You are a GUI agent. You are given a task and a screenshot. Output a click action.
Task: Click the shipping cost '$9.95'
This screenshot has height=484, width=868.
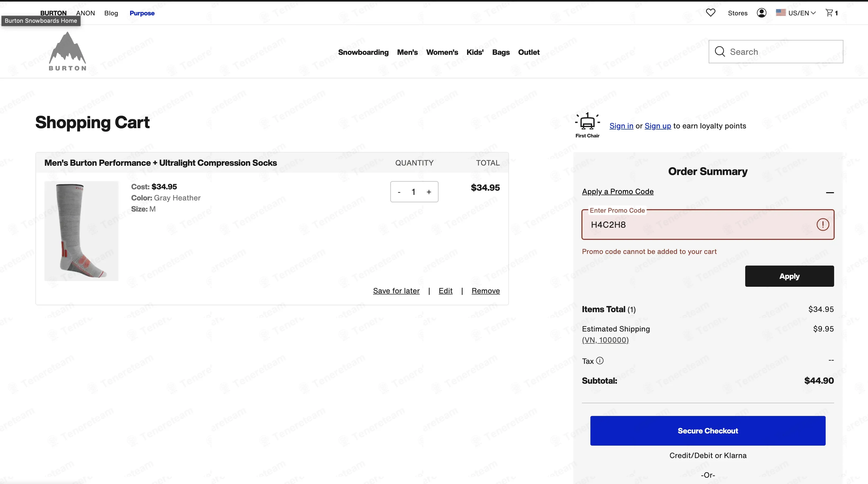click(x=823, y=329)
